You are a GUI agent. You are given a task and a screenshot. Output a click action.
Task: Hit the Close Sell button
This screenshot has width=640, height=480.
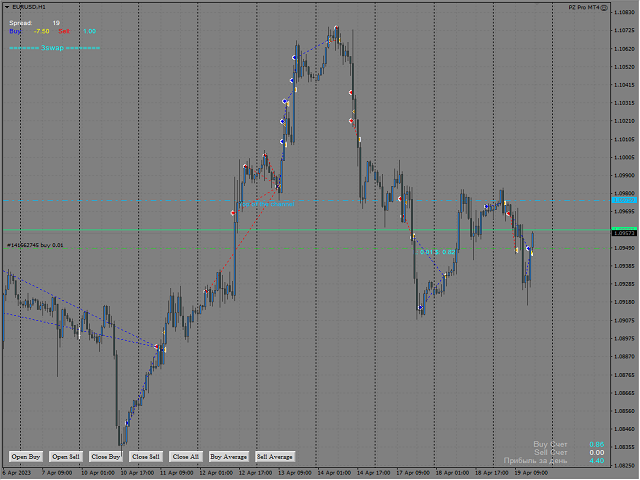coord(146,457)
